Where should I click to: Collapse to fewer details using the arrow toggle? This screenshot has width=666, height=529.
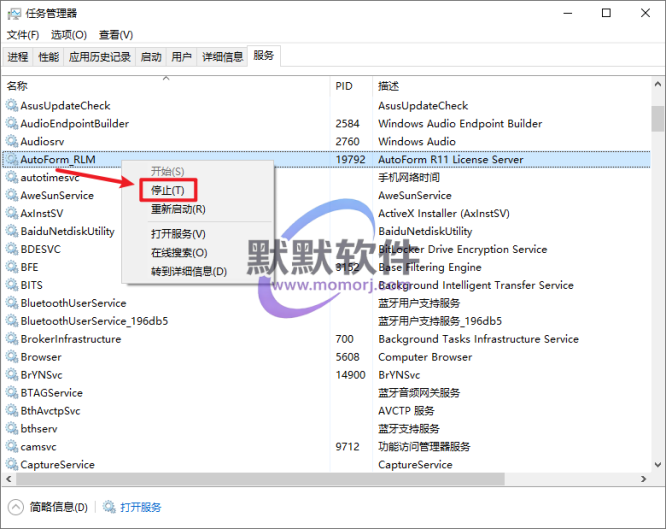[17, 508]
